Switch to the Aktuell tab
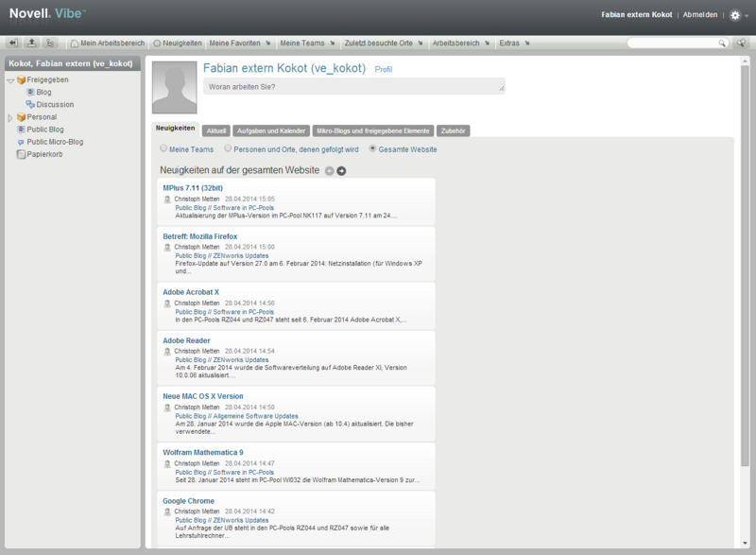The image size is (756, 555). point(216,130)
